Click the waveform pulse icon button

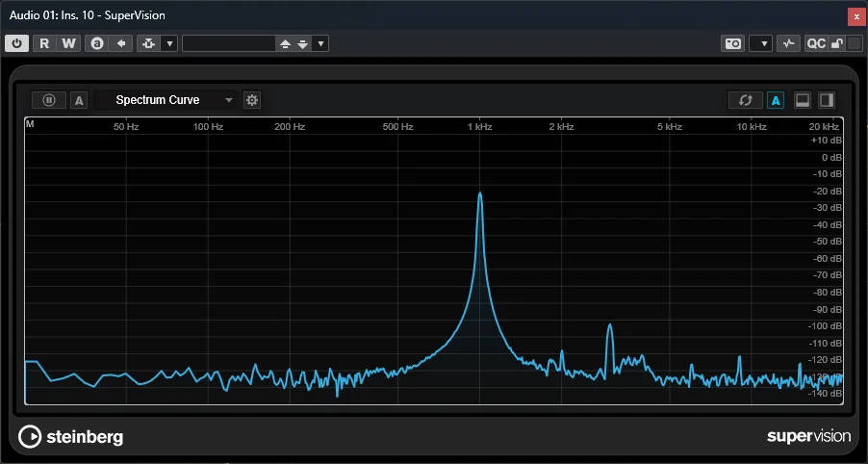pos(788,43)
